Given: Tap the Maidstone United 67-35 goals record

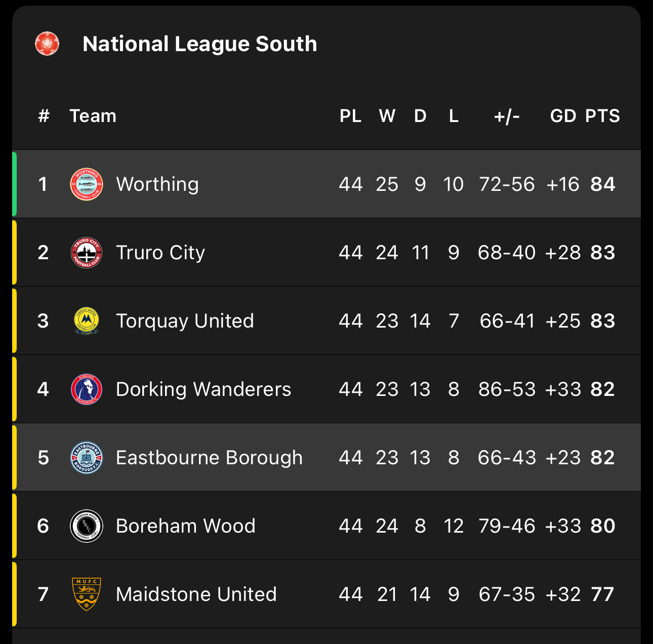Looking at the screenshot, I should pos(507,594).
